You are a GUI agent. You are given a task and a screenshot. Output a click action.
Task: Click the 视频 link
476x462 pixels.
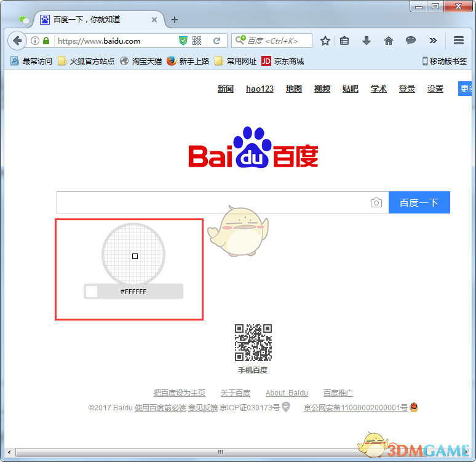(322, 89)
